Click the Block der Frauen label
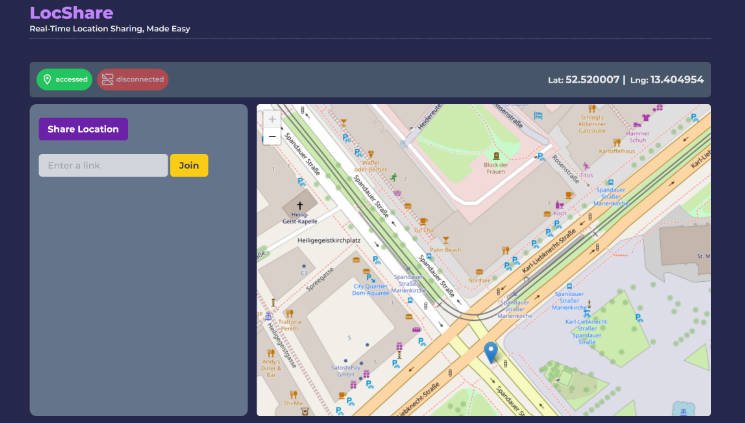The image size is (745, 423). [x=496, y=168]
